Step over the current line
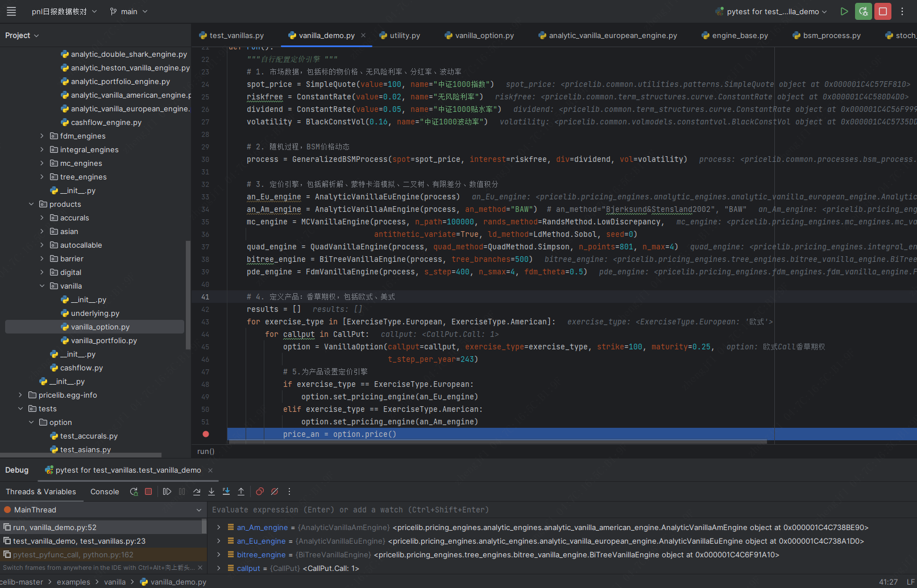 [x=197, y=491]
